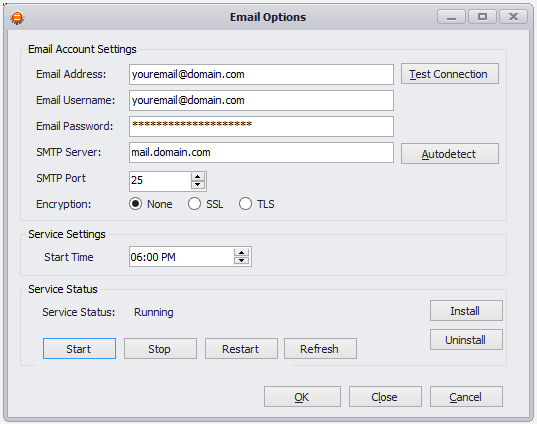Image resolution: width=537 pixels, height=424 pixels.
Task: Refresh the service status
Action: point(320,349)
